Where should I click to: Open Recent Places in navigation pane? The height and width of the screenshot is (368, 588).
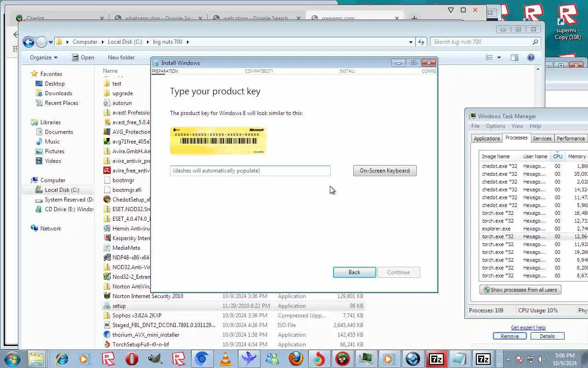[61, 103]
